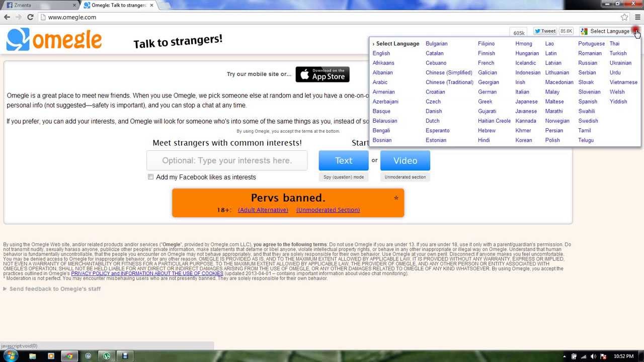Go forward using the browser forward arrow
Screen dimensions: 644x362
pos(19,17)
